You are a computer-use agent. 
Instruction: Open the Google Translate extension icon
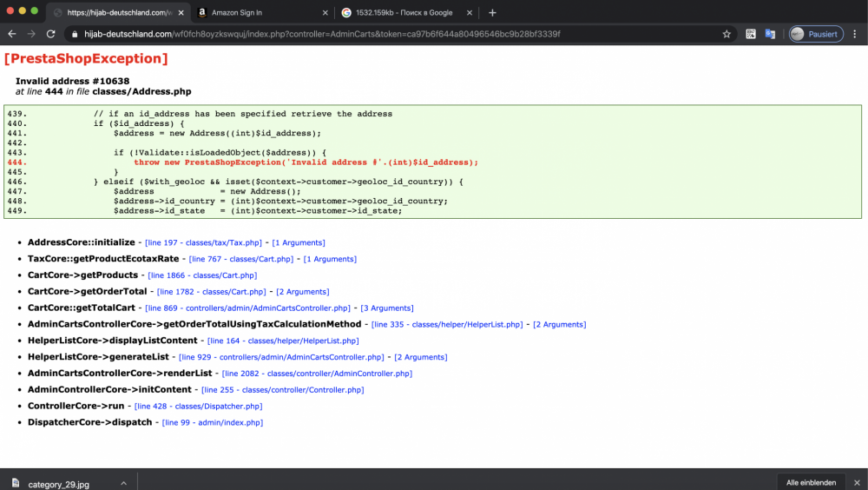click(x=771, y=34)
